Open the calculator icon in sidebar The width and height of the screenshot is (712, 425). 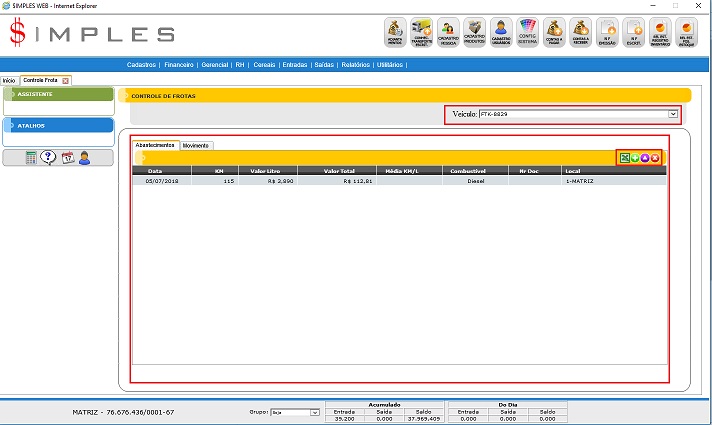coord(31,157)
